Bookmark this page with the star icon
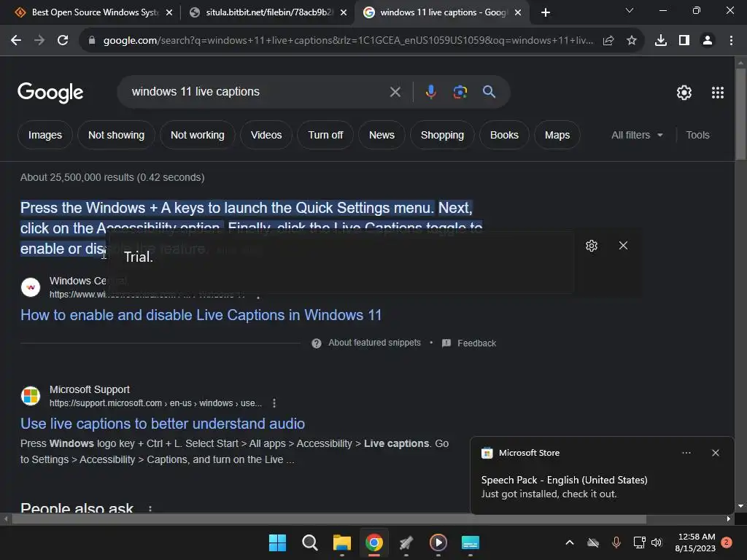This screenshot has height=560, width=747. tap(632, 41)
